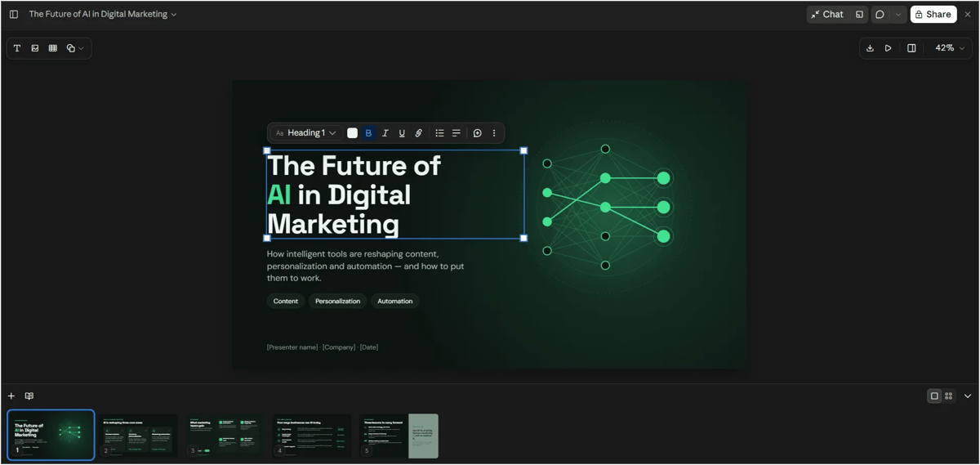Image resolution: width=980 pixels, height=465 pixels.
Task: Open the white text color swatch
Action: tap(352, 133)
